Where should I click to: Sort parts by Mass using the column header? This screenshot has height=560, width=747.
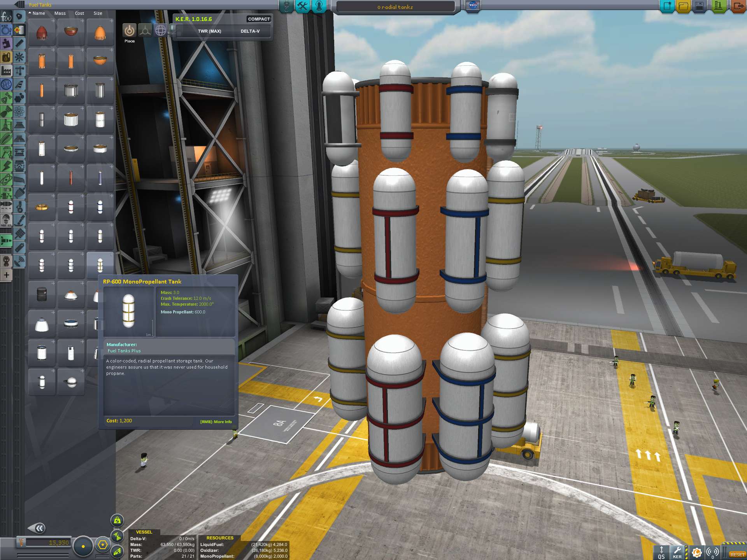(60, 13)
